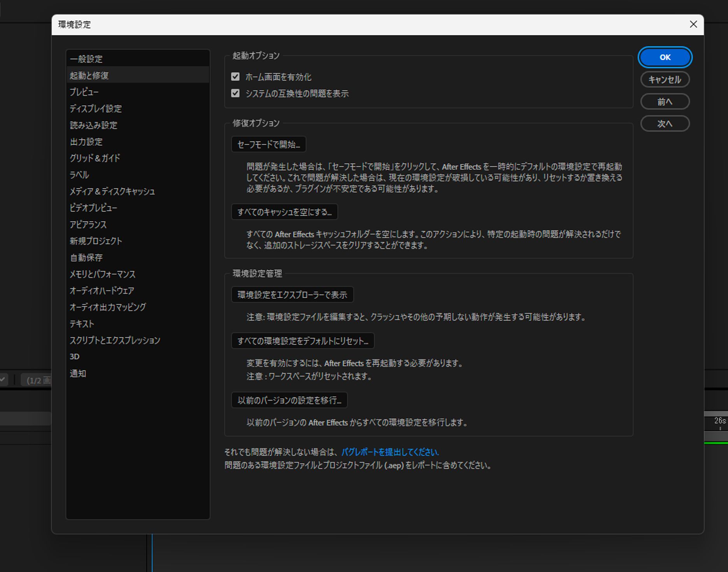Viewport: 728px width, 572px height.
Task: Click the 以前のバージョンの設定を移行 button
Action: [289, 400]
